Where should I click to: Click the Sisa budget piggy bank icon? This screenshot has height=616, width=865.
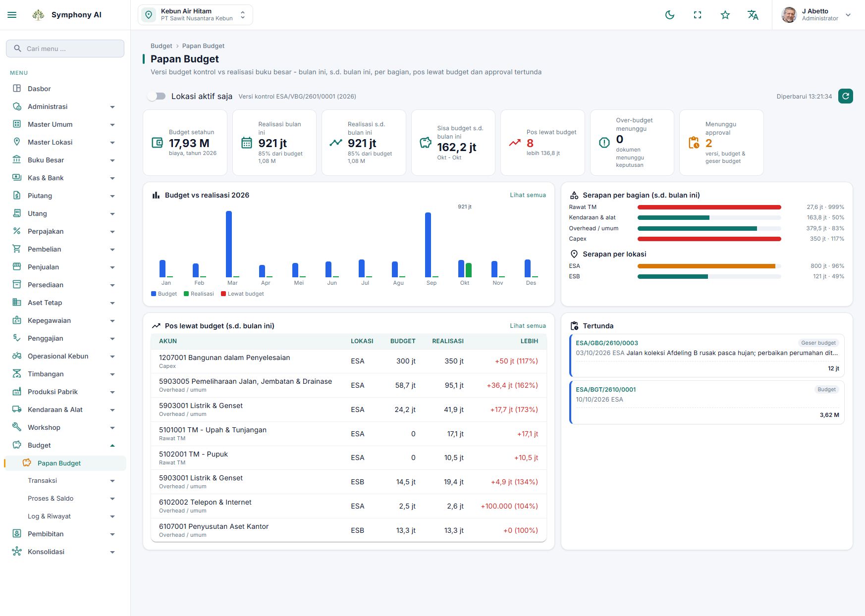point(426,143)
